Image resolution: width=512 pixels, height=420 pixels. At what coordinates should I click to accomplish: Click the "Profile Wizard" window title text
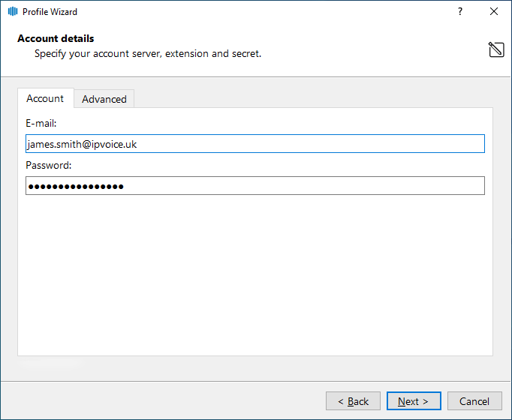coord(50,12)
